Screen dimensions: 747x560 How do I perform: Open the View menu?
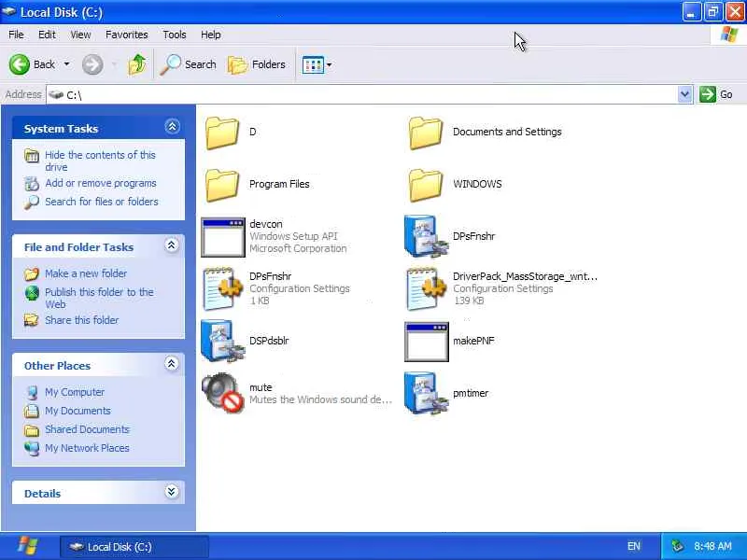(x=80, y=35)
